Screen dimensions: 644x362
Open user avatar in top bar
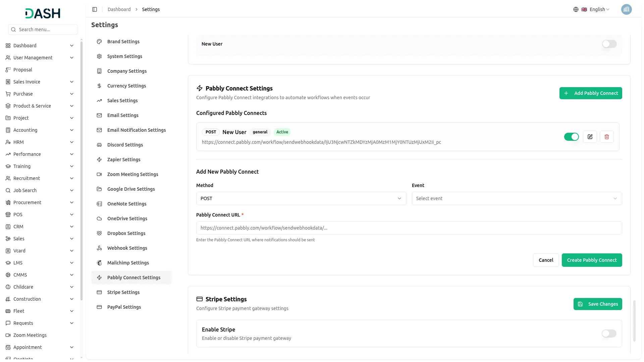(626, 9)
